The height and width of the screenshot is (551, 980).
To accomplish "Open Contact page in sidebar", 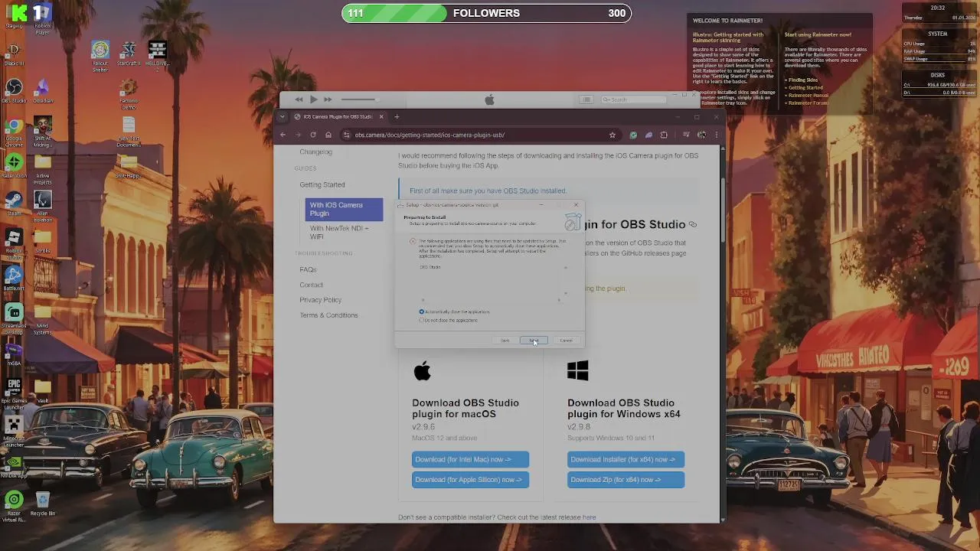I will coord(311,285).
